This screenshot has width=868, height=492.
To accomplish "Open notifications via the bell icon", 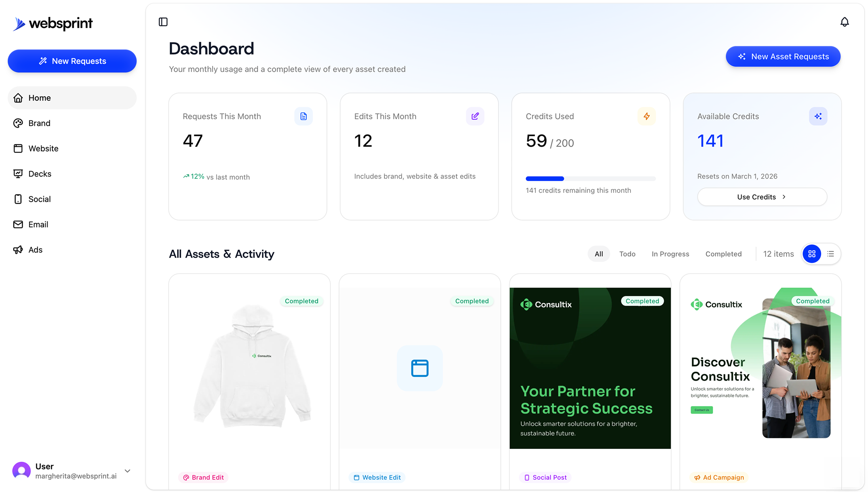I will click(845, 22).
